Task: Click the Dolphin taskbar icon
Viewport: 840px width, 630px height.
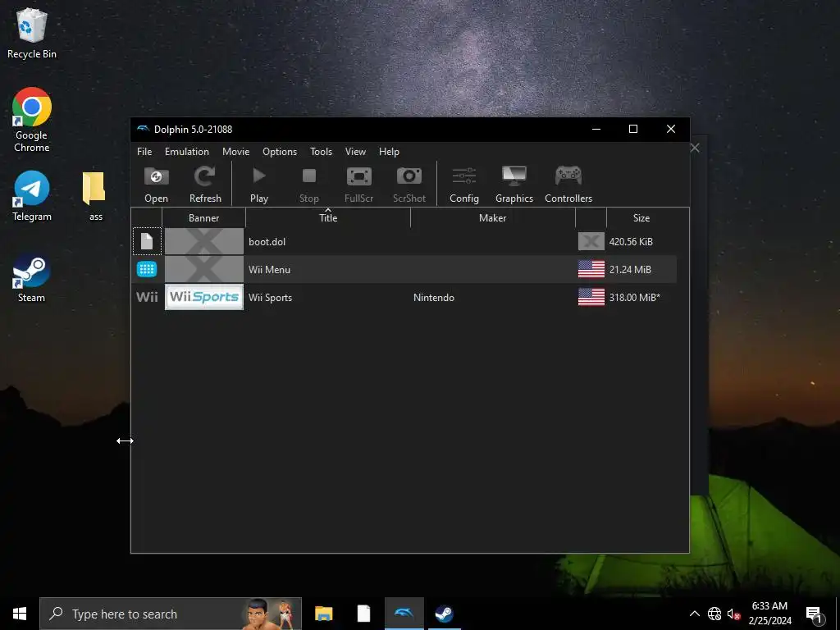Action: pos(404,614)
